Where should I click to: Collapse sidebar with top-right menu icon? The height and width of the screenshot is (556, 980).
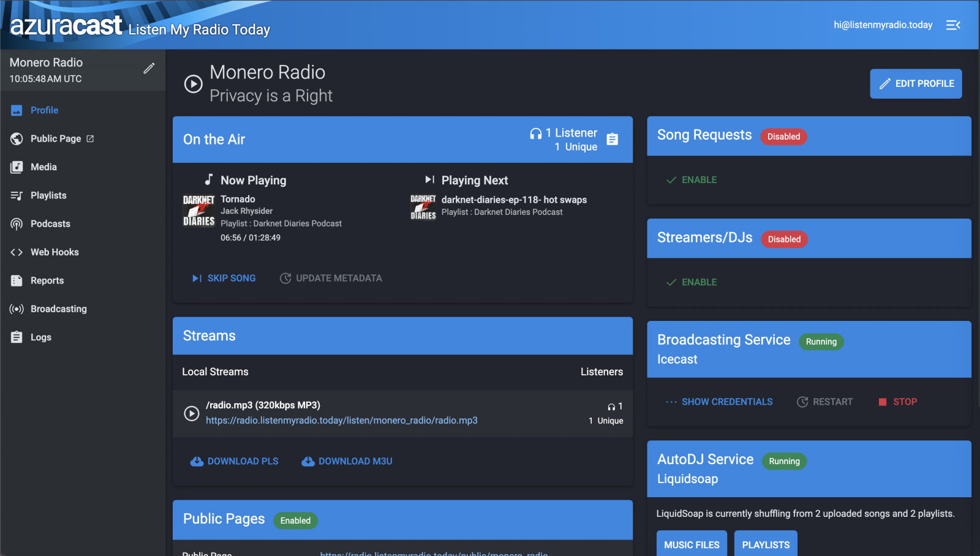click(x=953, y=25)
